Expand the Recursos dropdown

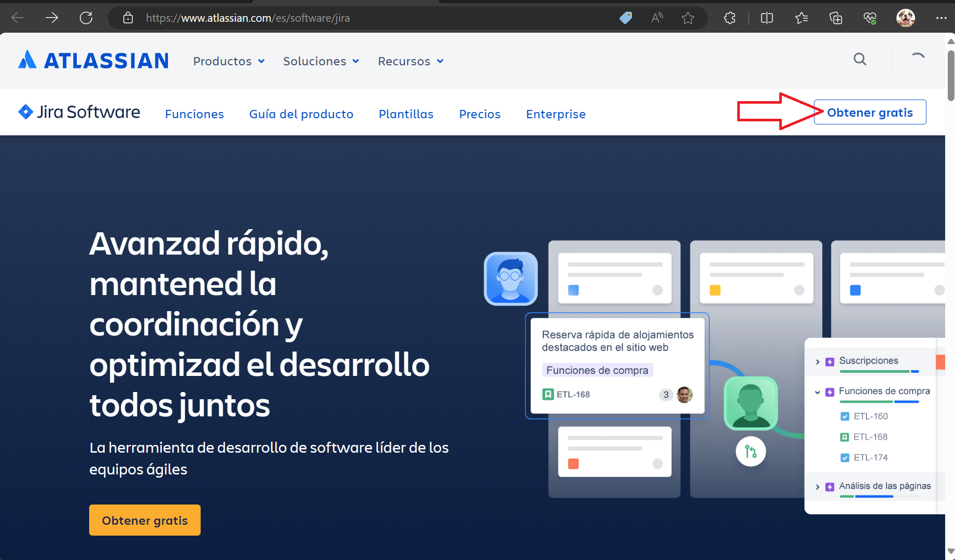click(411, 61)
